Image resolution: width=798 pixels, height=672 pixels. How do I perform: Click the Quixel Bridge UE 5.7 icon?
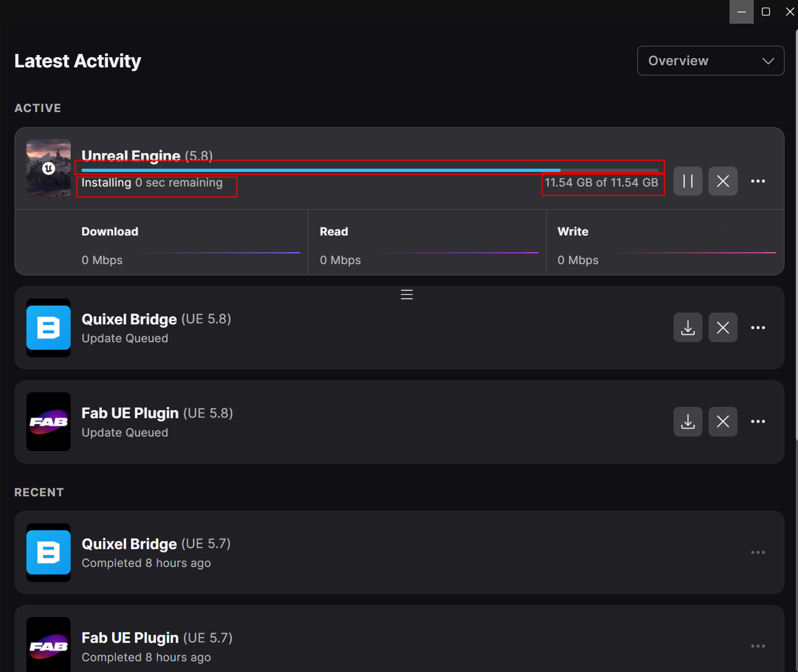pyautogui.click(x=49, y=552)
